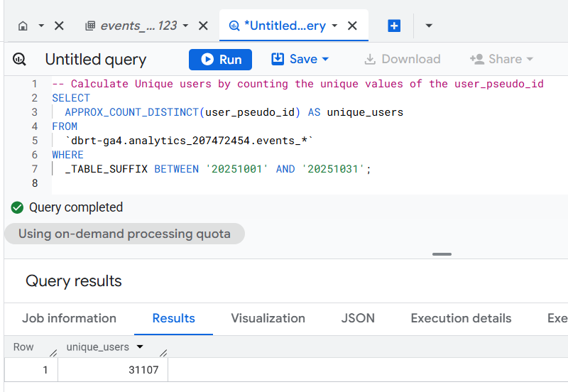Screen dimensions: 568x392
Task: Close the home tab
Action: (x=59, y=26)
